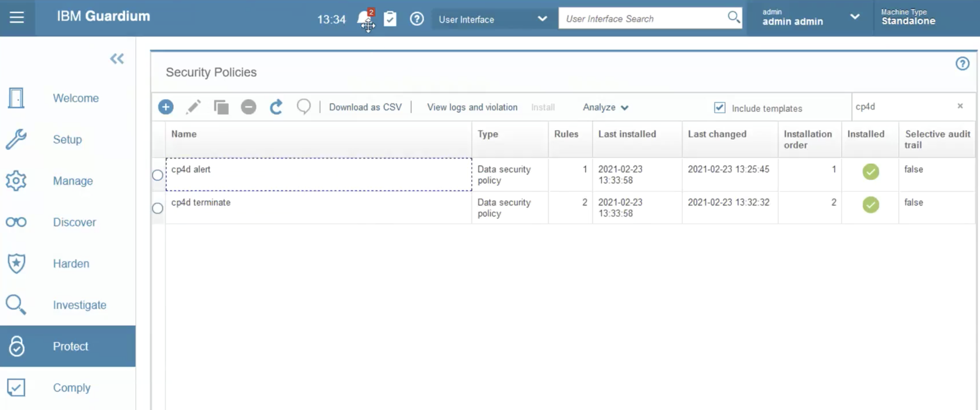
Task: Select the cp4d alert policy name
Action: click(191, 169)
